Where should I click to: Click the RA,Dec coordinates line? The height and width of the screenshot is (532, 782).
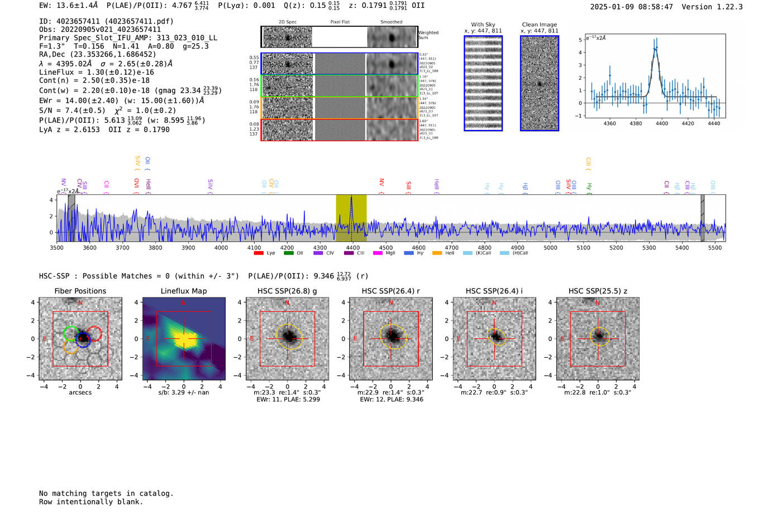coord(98,55)
